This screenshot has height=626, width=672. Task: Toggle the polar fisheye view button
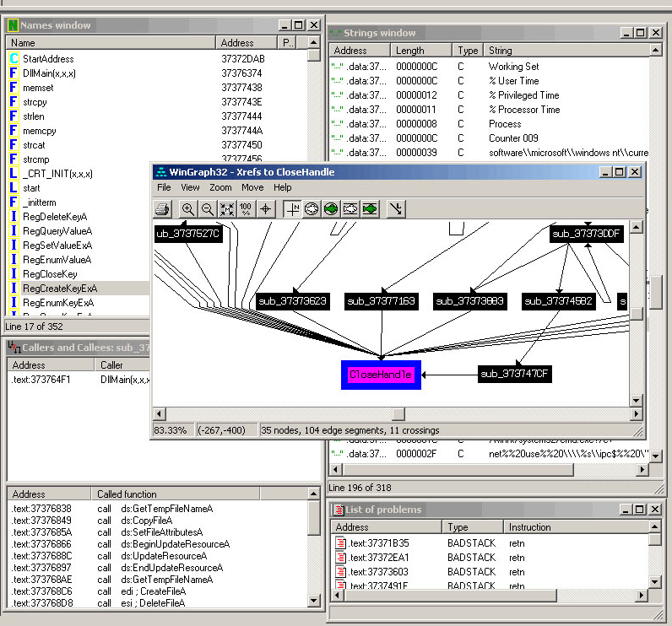point(312,208)
